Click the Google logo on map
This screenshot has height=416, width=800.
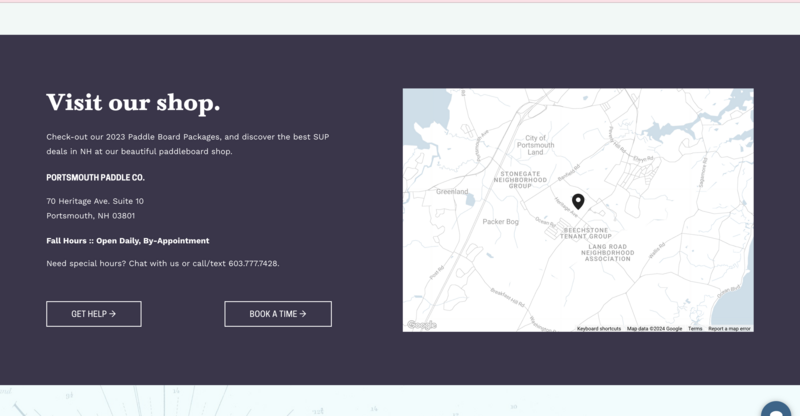tap(422, 325)
